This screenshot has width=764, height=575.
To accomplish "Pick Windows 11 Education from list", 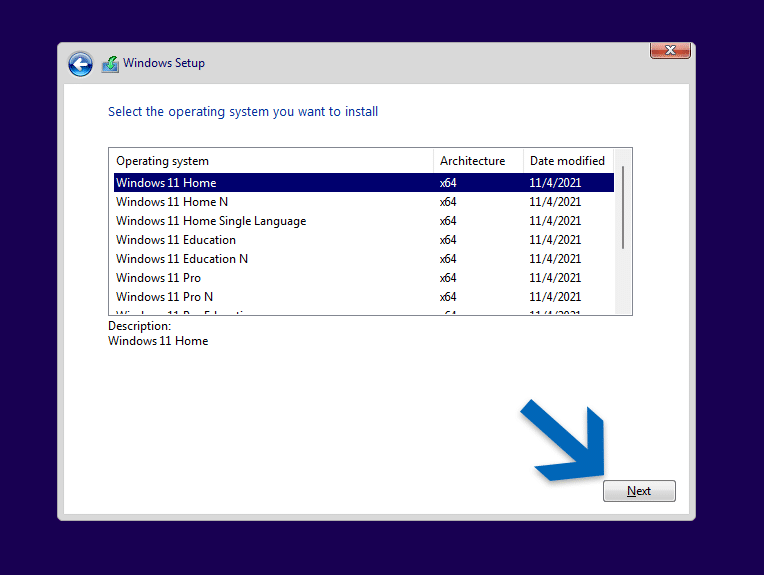I will click(363, 240).
